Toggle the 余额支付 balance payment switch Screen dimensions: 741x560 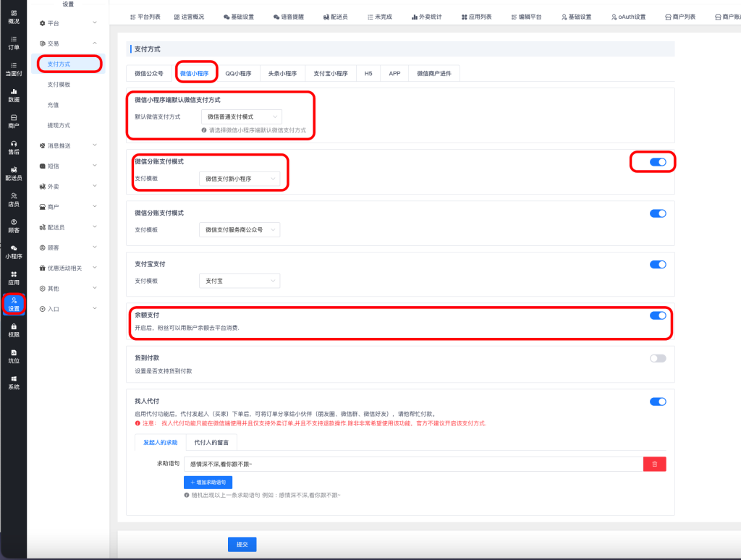tap(657, 315)
